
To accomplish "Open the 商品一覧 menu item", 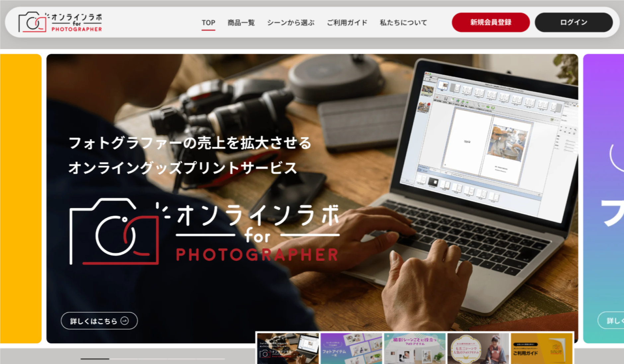I will click(241, 23).
